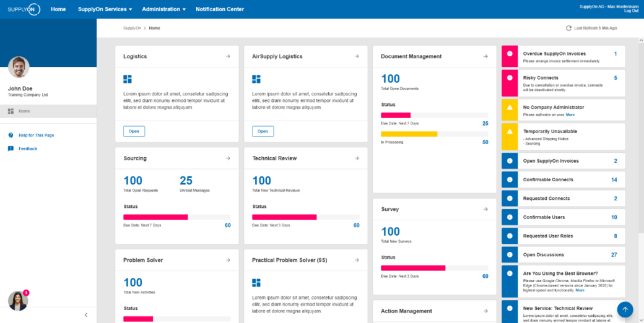Click the Log Out link

(631, 11)
